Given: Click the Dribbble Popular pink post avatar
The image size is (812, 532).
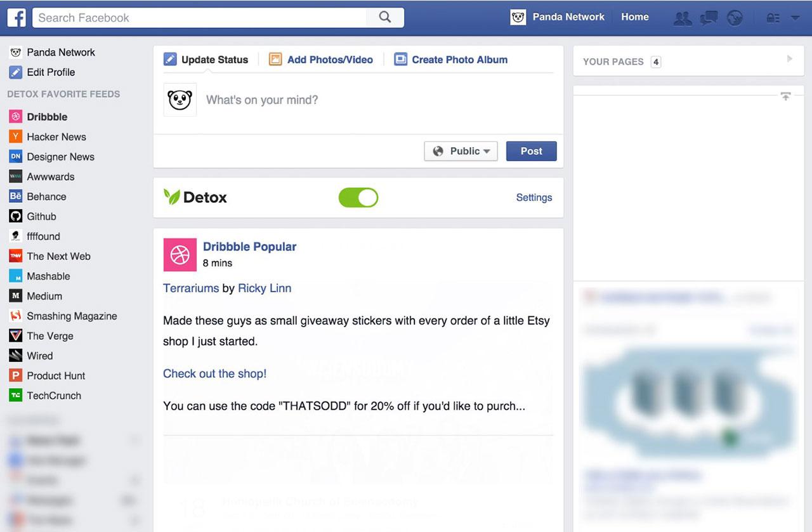Looking at the screenshot, I should pos(180,255).
